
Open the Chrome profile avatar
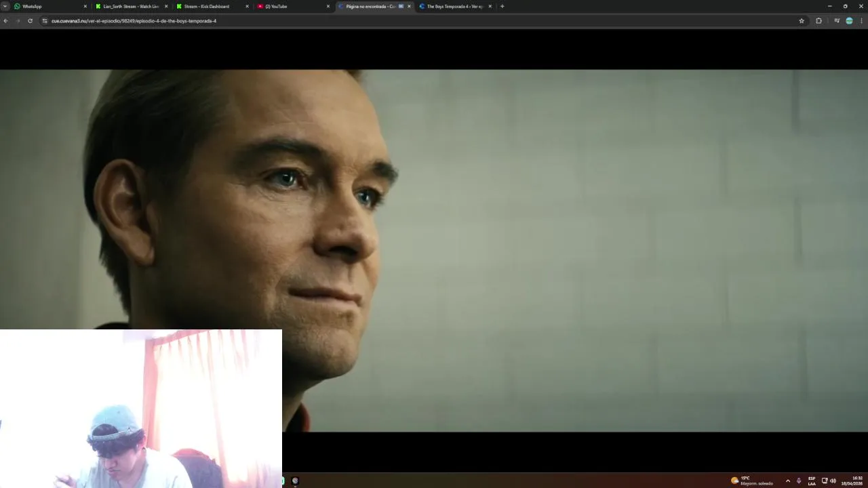point(849,21)
